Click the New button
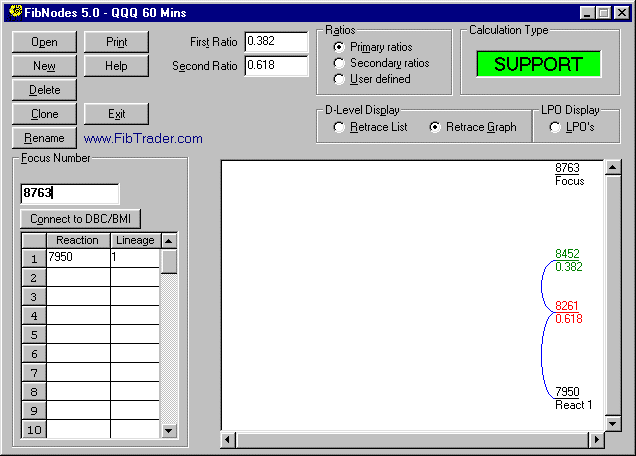636x456 pixels. click(x=44, y=66)
